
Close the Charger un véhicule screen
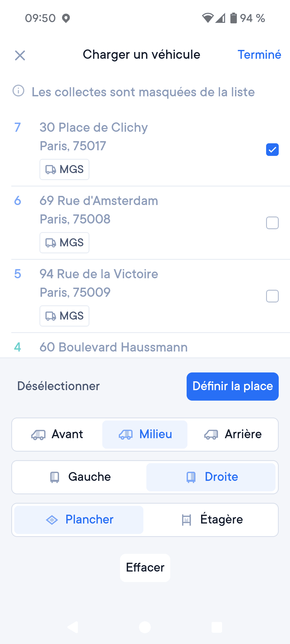pos(20,56)
